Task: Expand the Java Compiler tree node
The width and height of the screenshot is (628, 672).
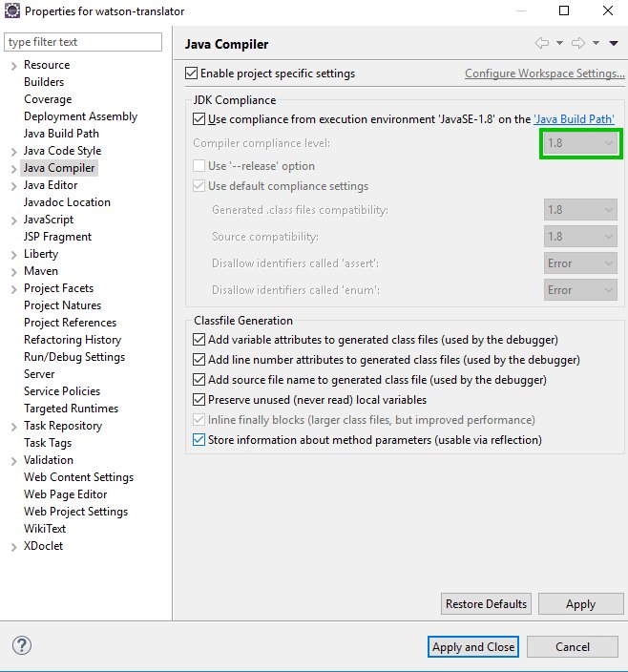Action: (13, 168)
